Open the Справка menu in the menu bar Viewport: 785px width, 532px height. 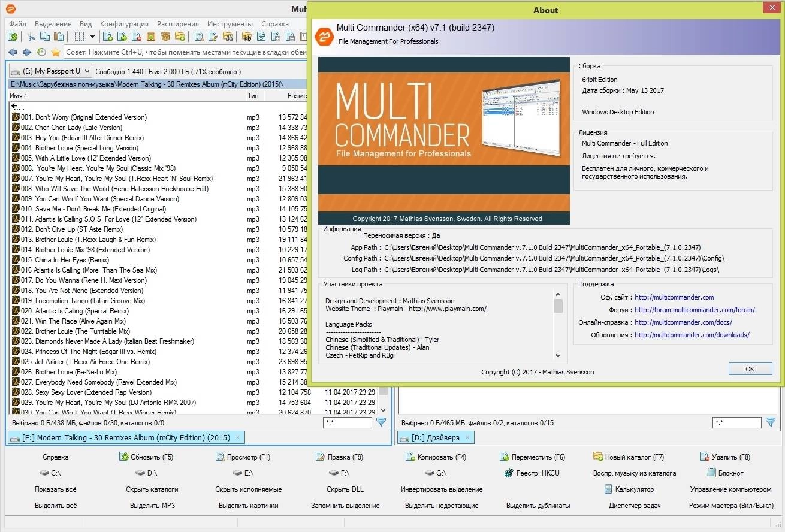[275, 24]
